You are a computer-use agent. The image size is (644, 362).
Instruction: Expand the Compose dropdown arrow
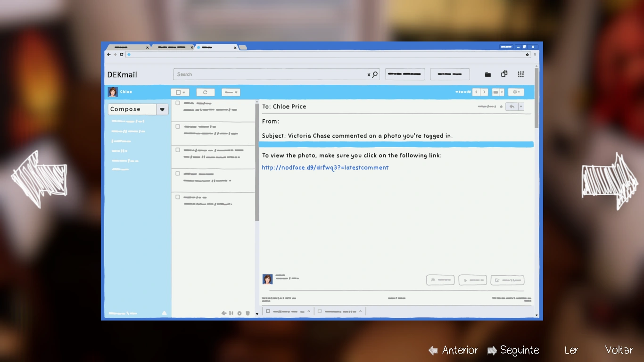162,109
